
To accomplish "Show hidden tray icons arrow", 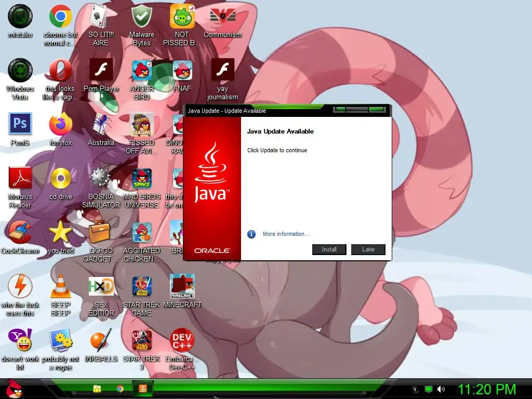I will (x=415, y=390).
